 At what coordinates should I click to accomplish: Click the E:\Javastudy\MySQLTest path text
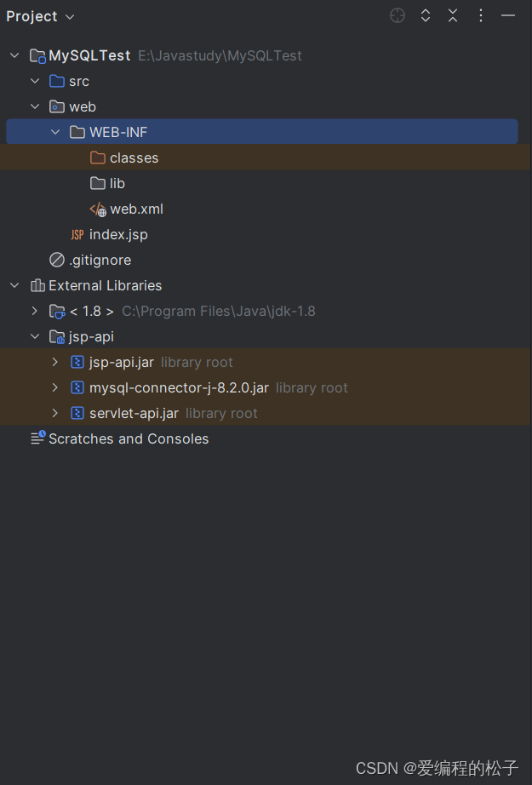pyautogui.click(x=220, y=55)
